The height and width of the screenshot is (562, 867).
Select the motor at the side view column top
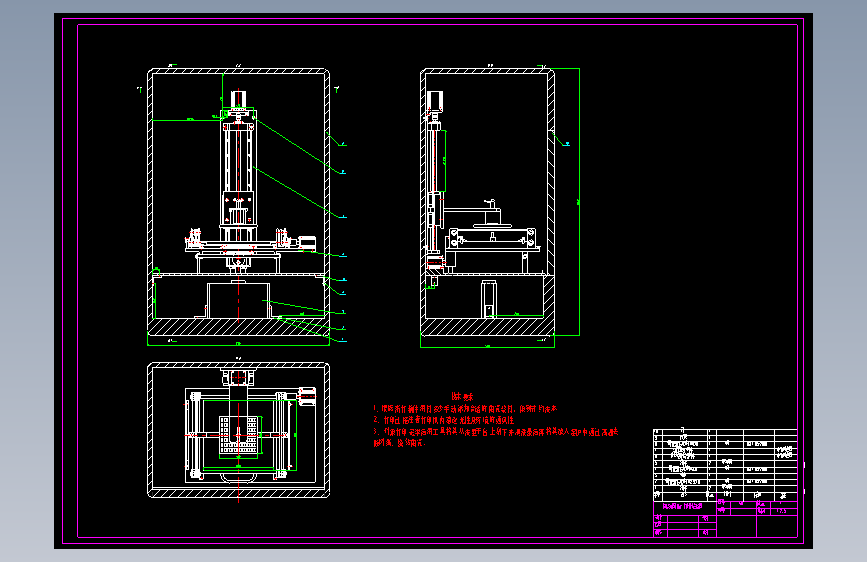coord(435,101)
